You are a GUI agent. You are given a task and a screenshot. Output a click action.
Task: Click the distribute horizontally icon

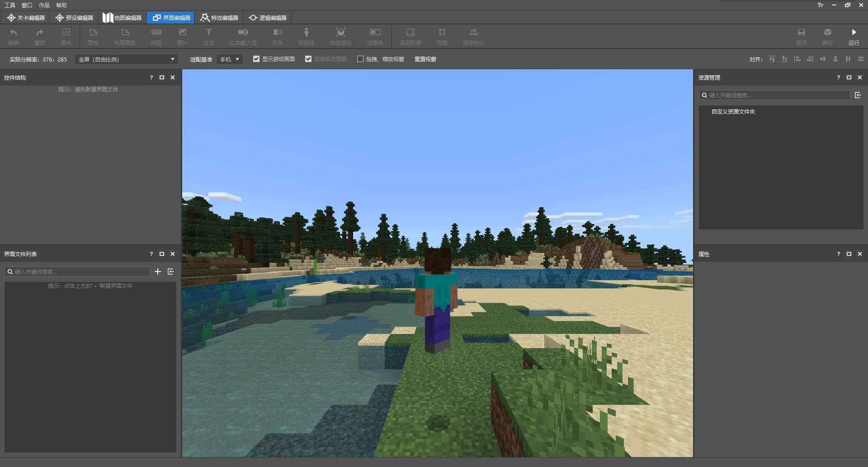pyautogui.click(x=848, y=59)
